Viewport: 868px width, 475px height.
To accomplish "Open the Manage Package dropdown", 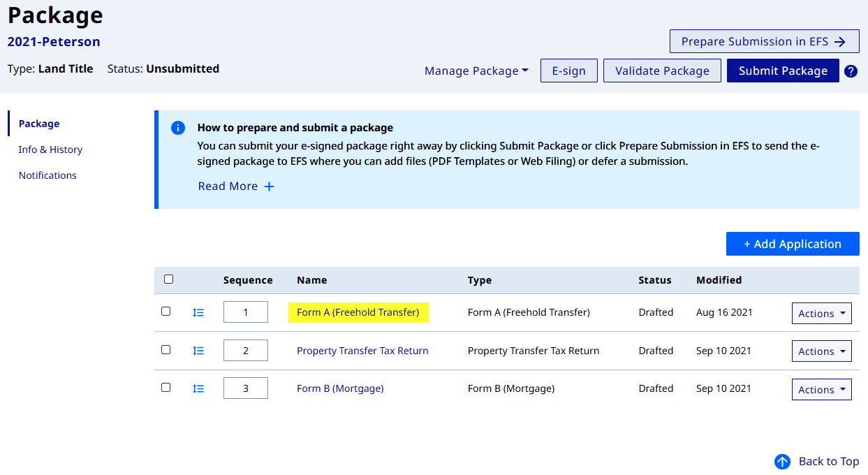I will pos(476,71).
